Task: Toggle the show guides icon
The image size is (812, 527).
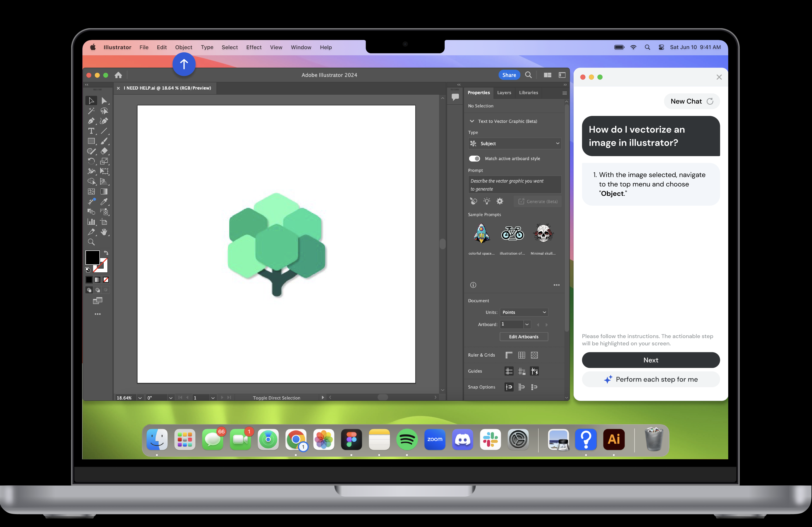Action: 509,371
